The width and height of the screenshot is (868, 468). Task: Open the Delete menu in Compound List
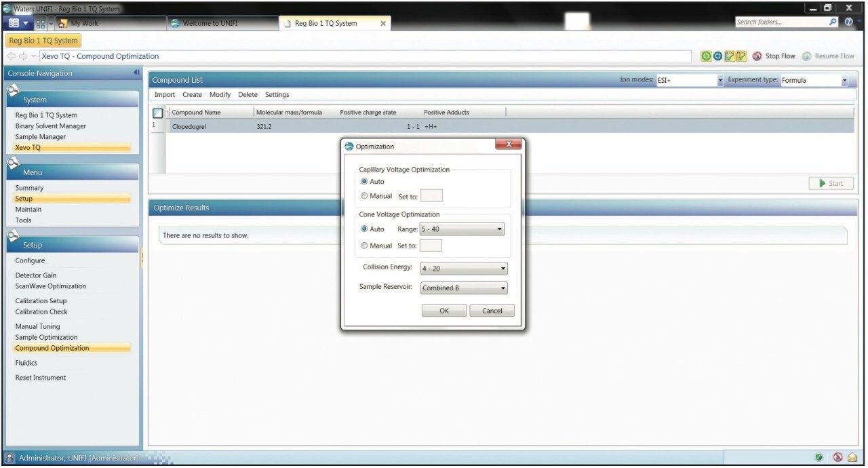coord(248,95)
